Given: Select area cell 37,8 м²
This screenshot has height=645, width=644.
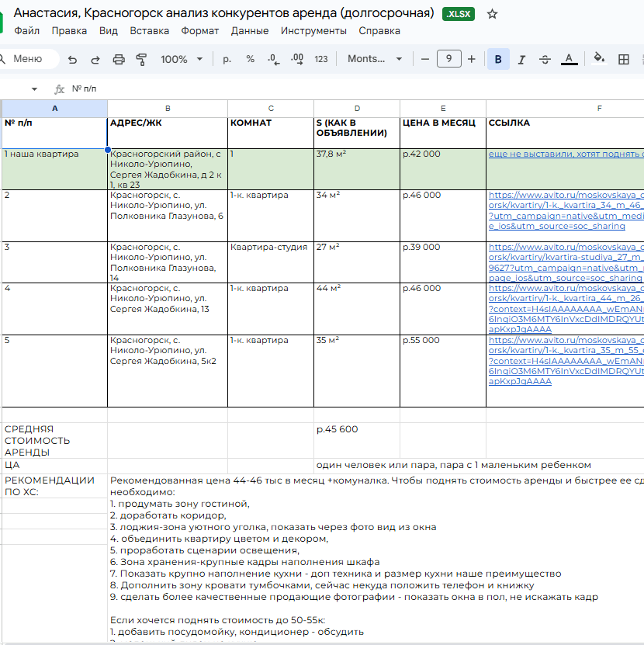Looking at the screenshot, I should tap(357, 169).
